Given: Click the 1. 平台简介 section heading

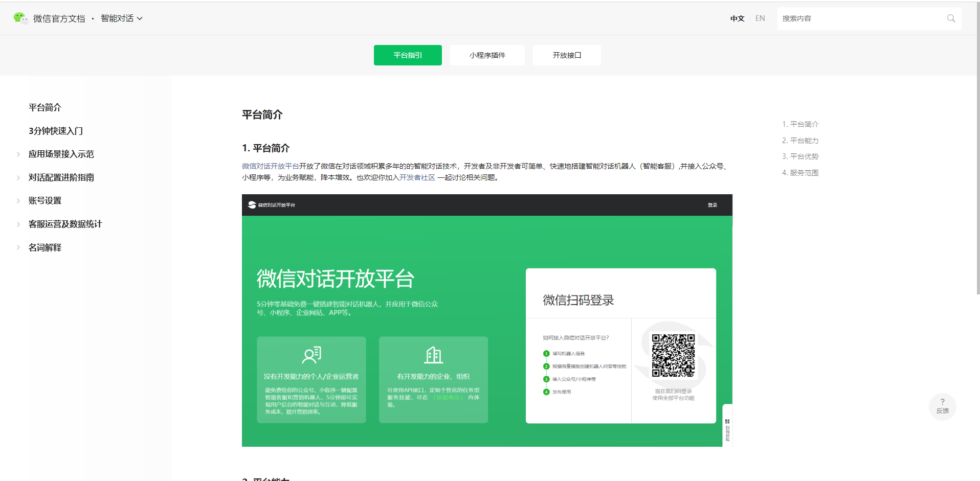Looking at the screenshot, I should click(x=266, y=148).
